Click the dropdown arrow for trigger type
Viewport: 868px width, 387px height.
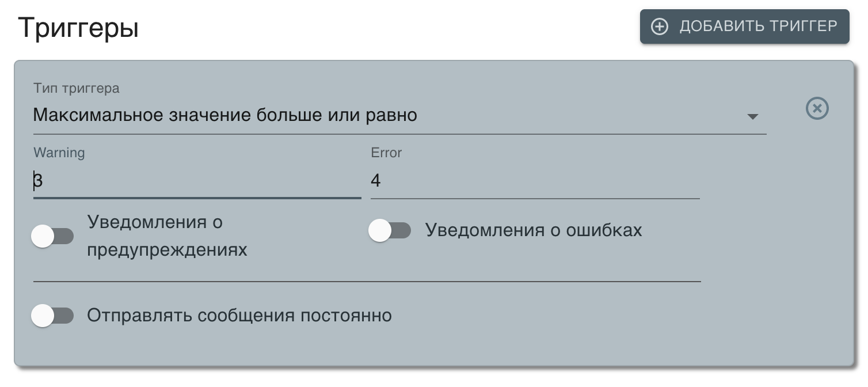point(752,116)
